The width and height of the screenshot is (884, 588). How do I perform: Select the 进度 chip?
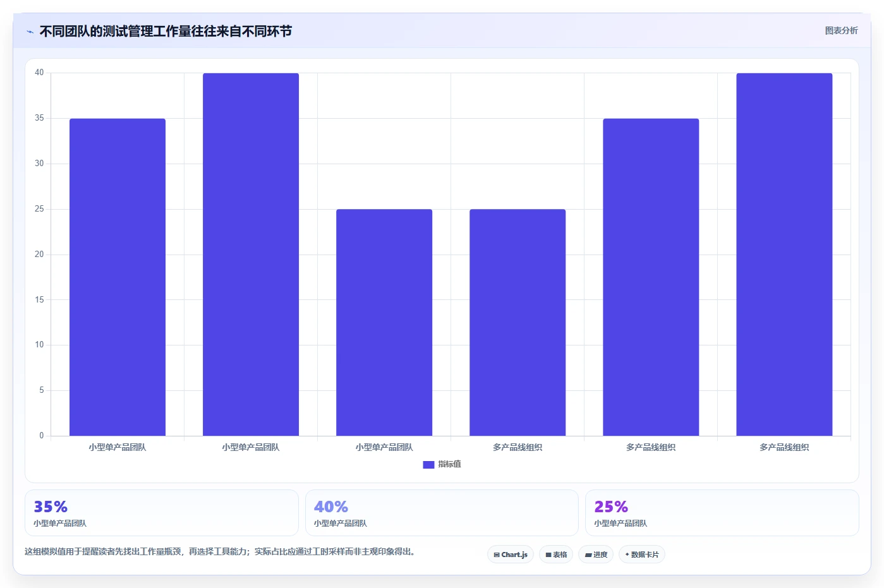point(596,555)
